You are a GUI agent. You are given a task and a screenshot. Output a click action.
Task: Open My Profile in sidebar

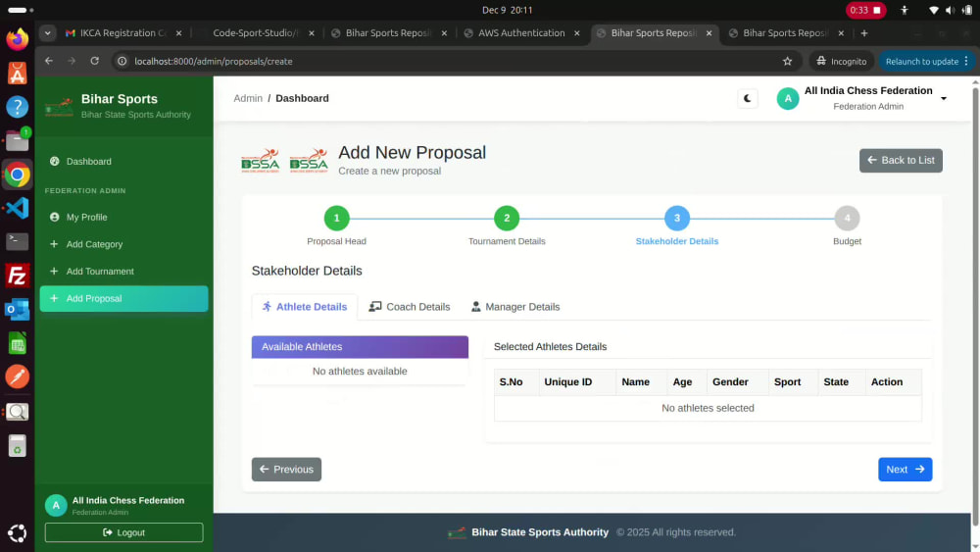(123, 217)
